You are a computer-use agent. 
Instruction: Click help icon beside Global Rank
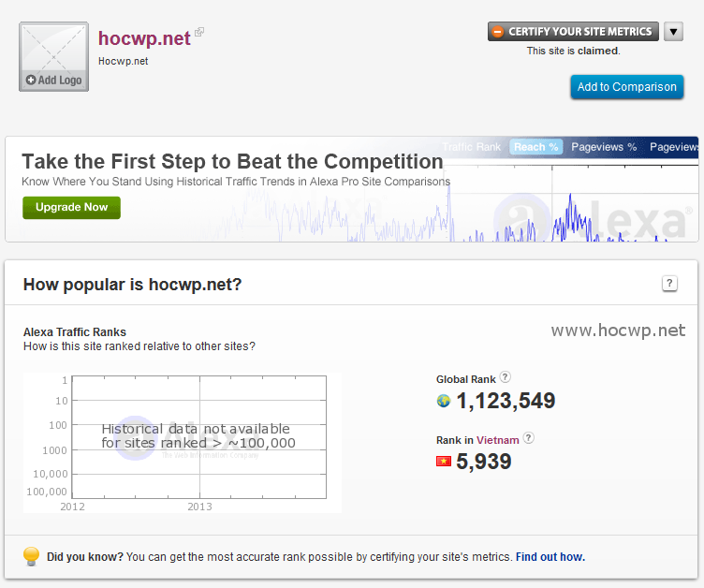point(506,377)
